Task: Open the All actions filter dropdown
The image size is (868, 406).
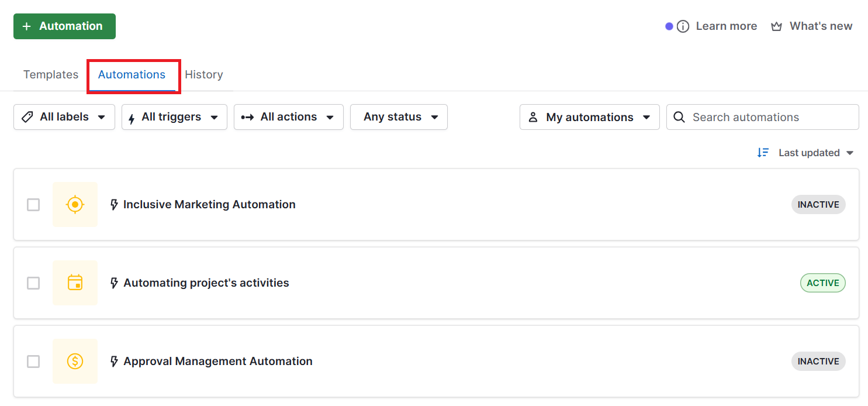Action: (289, 117)
